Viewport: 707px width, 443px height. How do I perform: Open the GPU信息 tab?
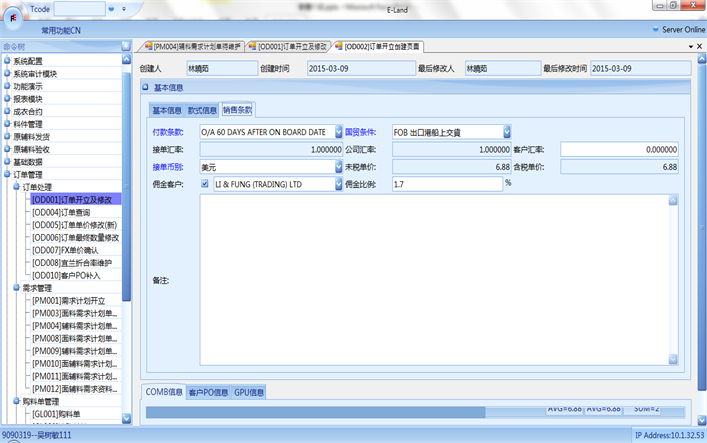point(249,392)
